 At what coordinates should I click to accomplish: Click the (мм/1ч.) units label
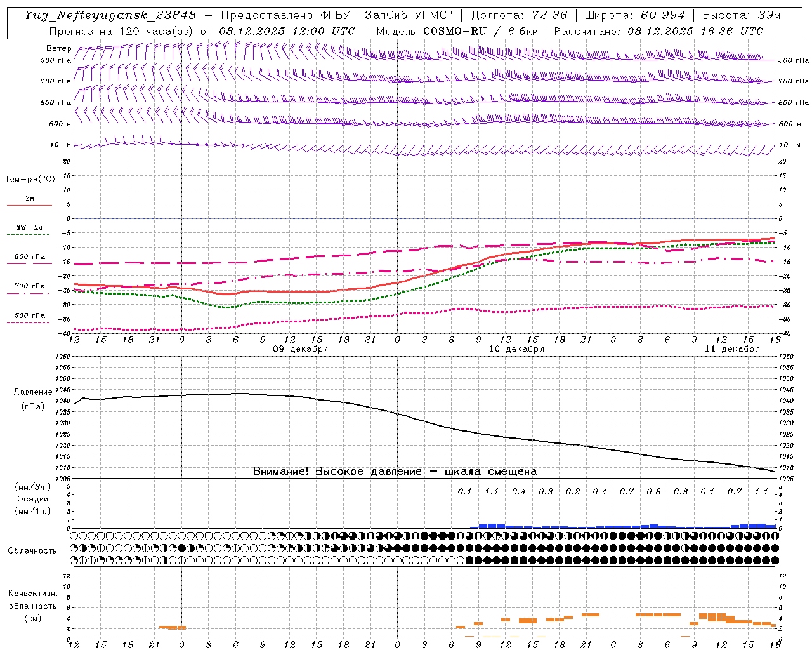click(x=32, y=511)
